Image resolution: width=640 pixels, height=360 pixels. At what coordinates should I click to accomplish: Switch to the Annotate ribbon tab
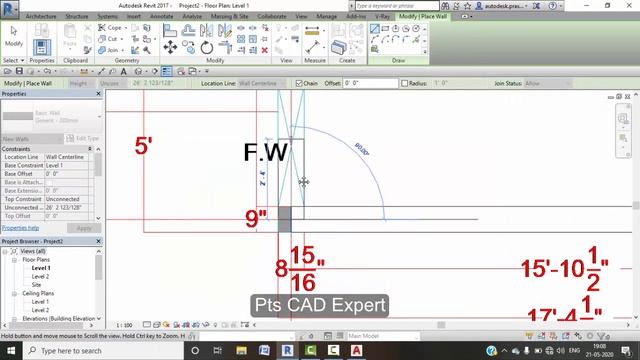point(162,16)
